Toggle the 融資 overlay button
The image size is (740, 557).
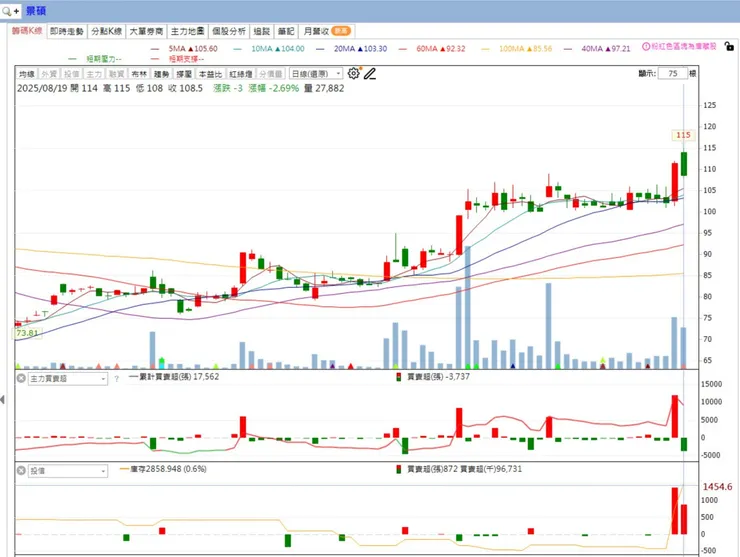click(x=116, y=74)
